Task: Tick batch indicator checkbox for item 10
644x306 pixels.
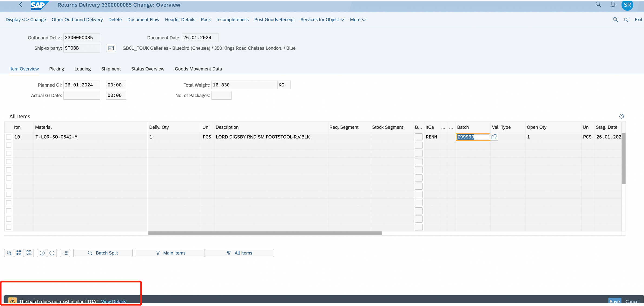Action: click(x=418, y=137)
